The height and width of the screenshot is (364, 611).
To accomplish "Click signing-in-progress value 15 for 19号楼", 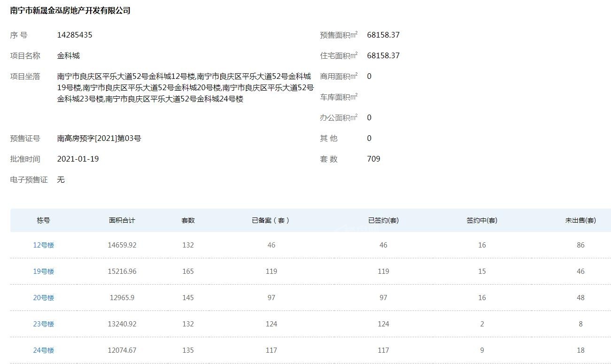I will 482,271.
